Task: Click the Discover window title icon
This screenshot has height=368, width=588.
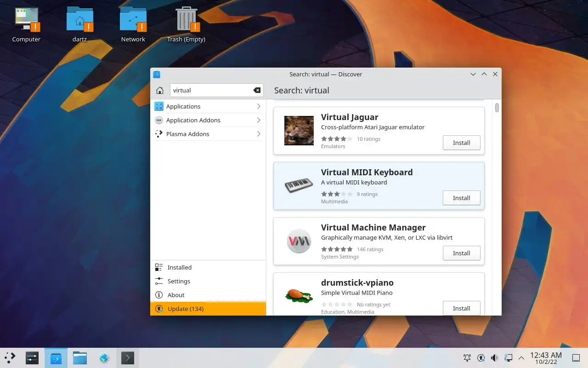Action: point(157,74)
